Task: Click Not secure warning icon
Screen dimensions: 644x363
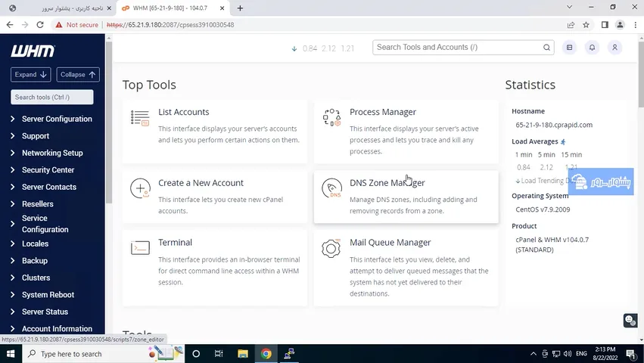Action: pyautogui.click(x=59, y=25)
